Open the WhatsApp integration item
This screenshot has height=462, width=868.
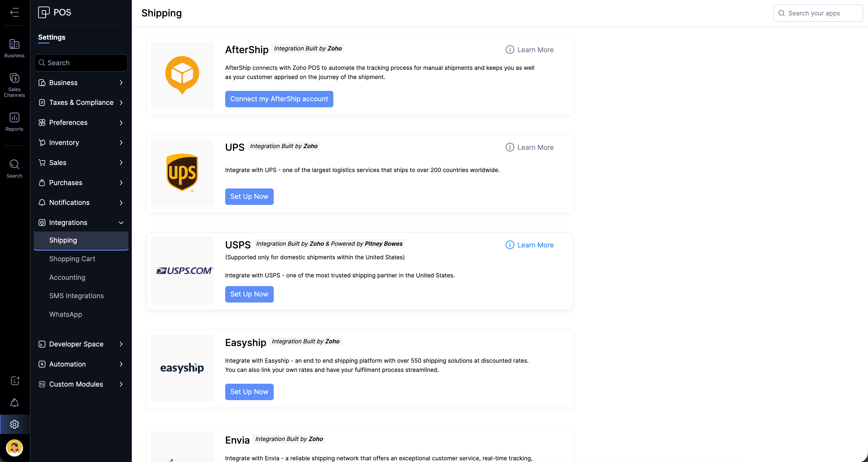point(66,314)
